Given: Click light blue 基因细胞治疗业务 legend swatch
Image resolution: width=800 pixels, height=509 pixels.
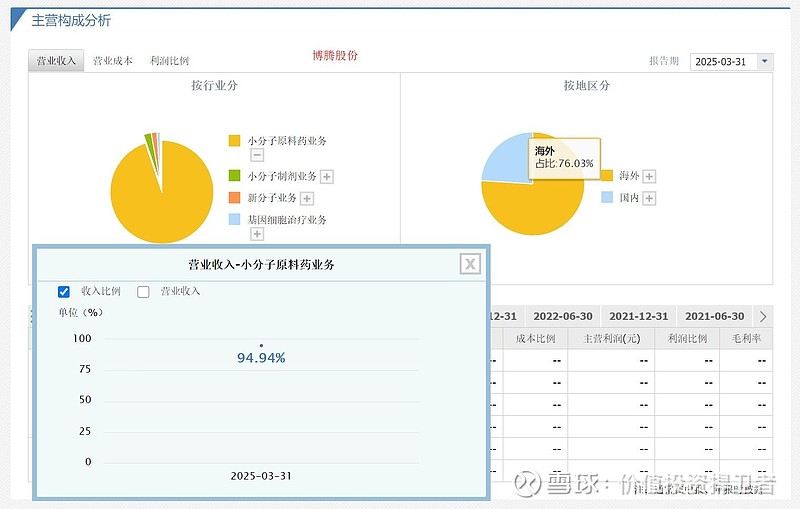Looking at the screenshot, I should [x=234, y=219].
